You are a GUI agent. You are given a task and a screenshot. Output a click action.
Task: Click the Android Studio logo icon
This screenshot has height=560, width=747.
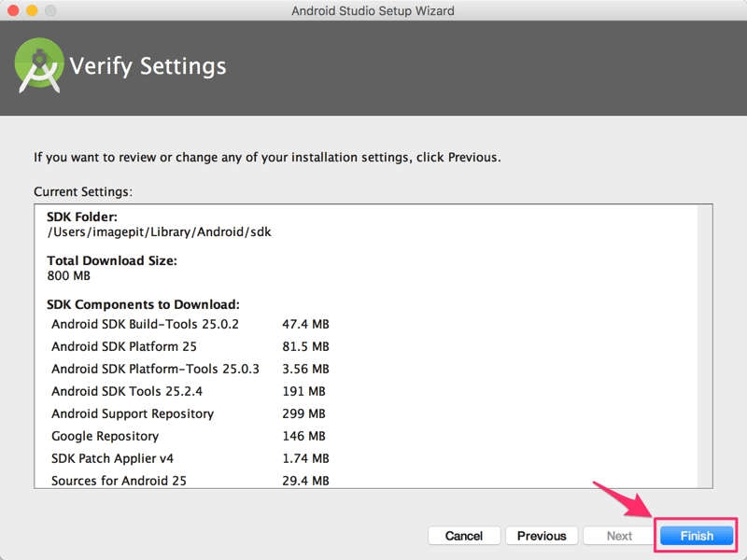click(x=39, y=65)
